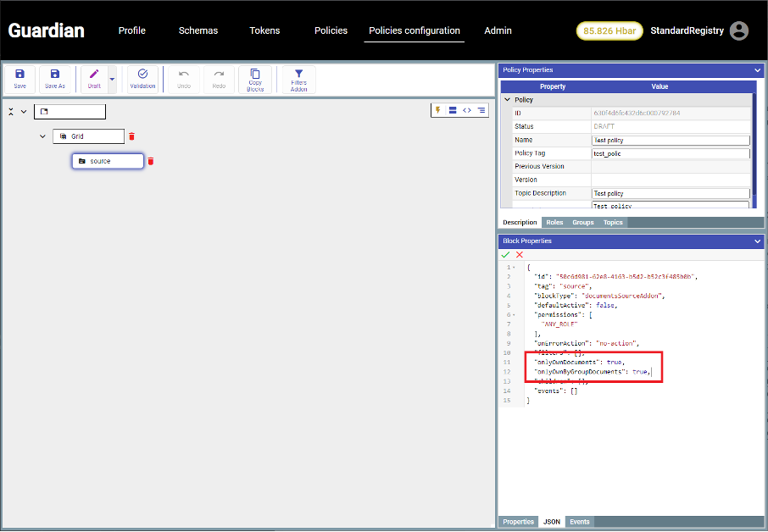This screenshot has height=532, width=768.
Task: Collapse the Block Properties panel
Action: click(758, 241)
